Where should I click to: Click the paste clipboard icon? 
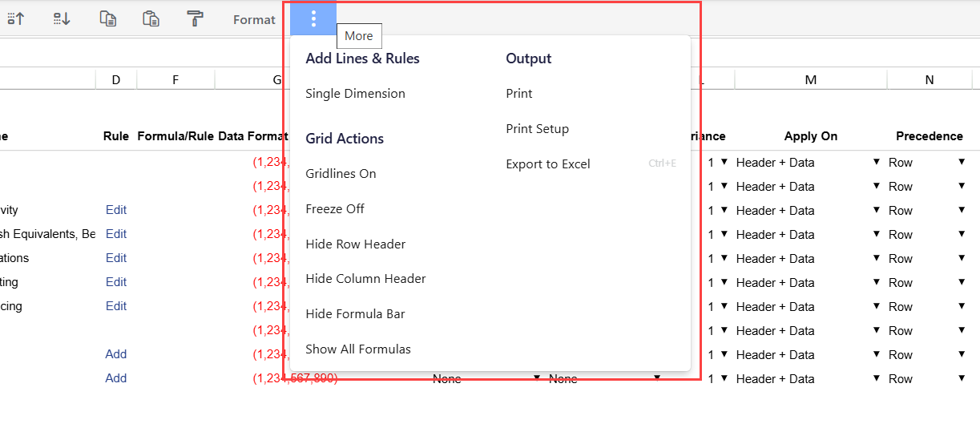pyautogui.click(x=151, y=19)
